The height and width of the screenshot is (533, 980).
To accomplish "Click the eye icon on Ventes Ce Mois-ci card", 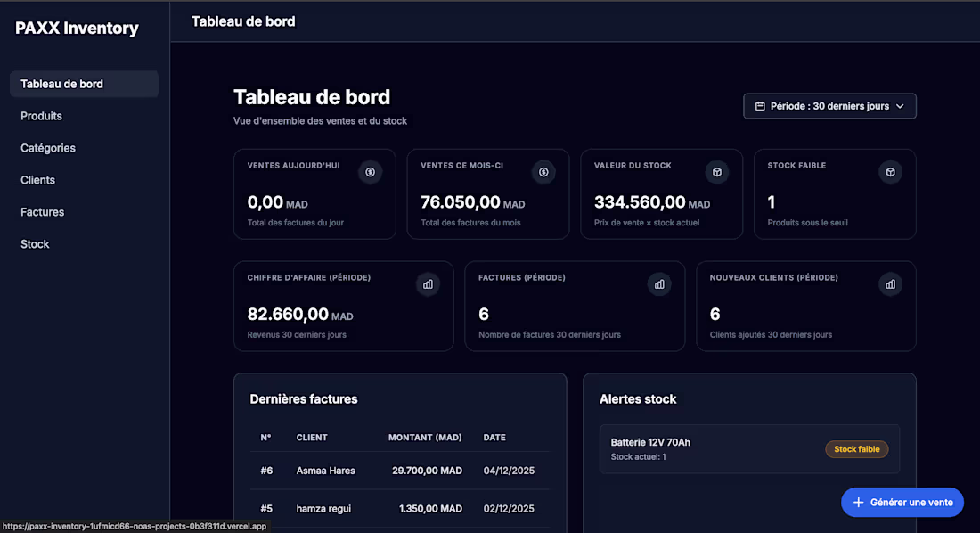I will pos(543,172).
